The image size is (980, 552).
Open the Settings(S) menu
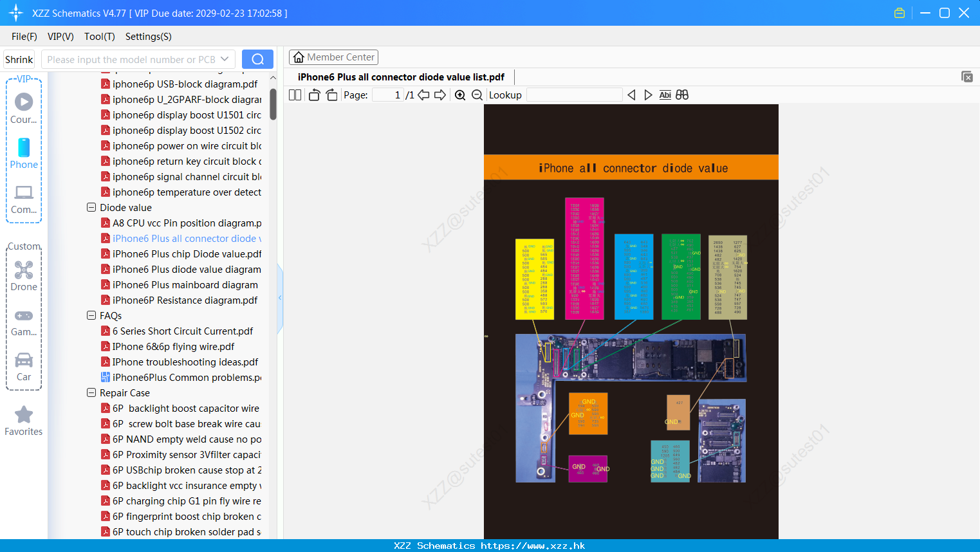tap(149, 37)
